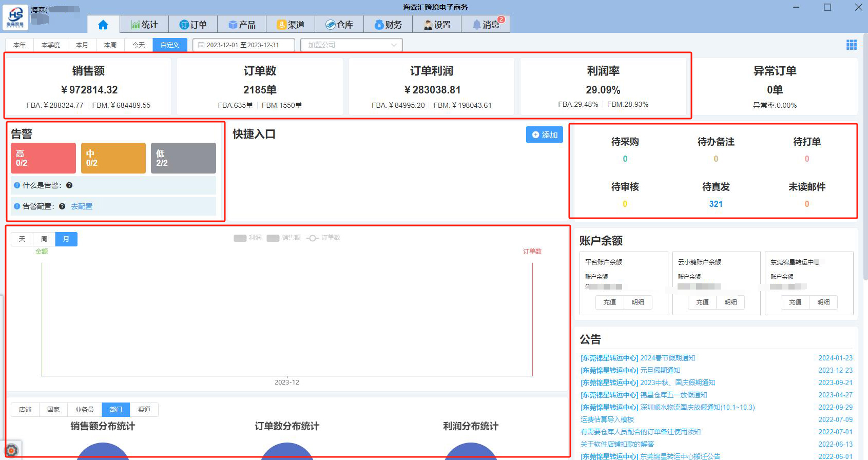Open 有需要仓库人员配合的订单备注使用须知 announcement

click(x=641, y=432)
